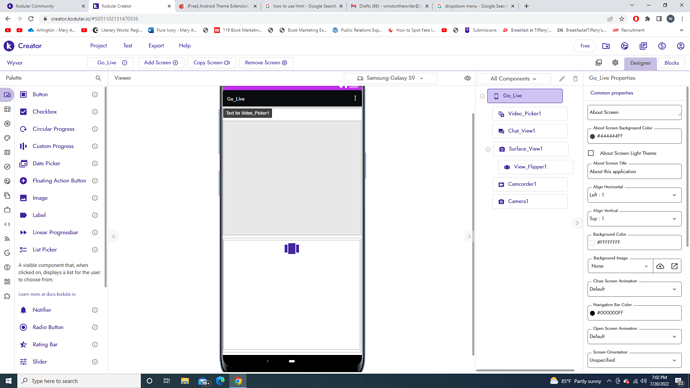Select the Date Picker palette icon
Screen dimensions: 690x388
(x=23, y=163)
